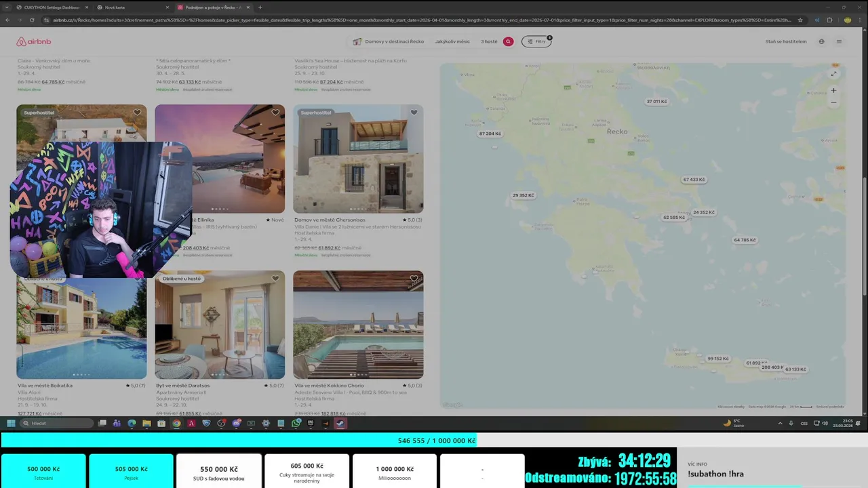The width and height of the screenshot is (868, 488).
Task: Open the taskbar weather widget
Action: (x=734, y=423)
